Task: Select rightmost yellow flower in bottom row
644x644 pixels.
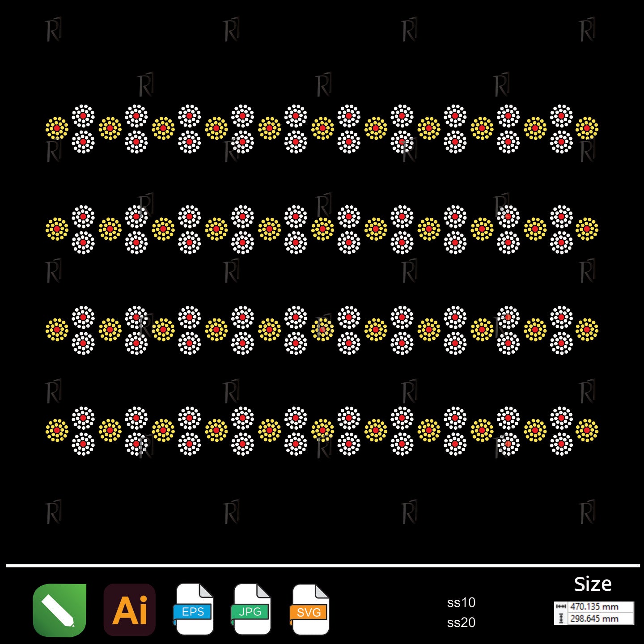Action: 587,430
